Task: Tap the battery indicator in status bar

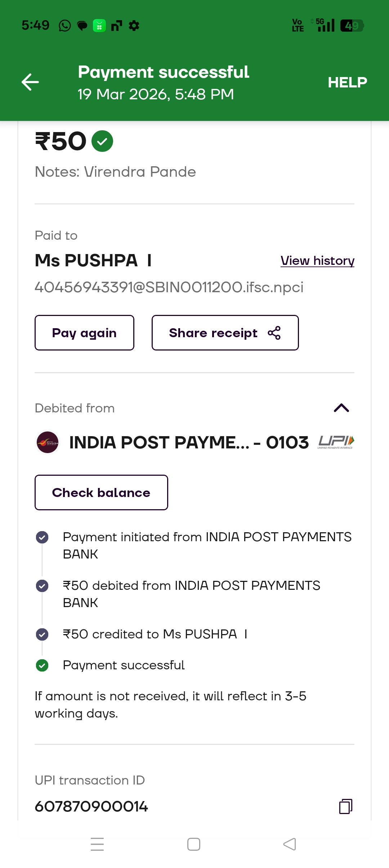Action: tap(352, 26)
